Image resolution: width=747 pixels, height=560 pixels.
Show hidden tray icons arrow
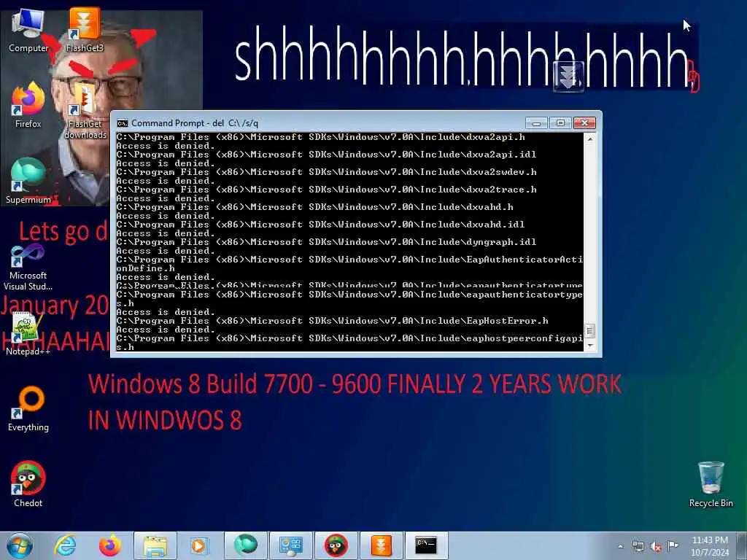tap(620, 546)
